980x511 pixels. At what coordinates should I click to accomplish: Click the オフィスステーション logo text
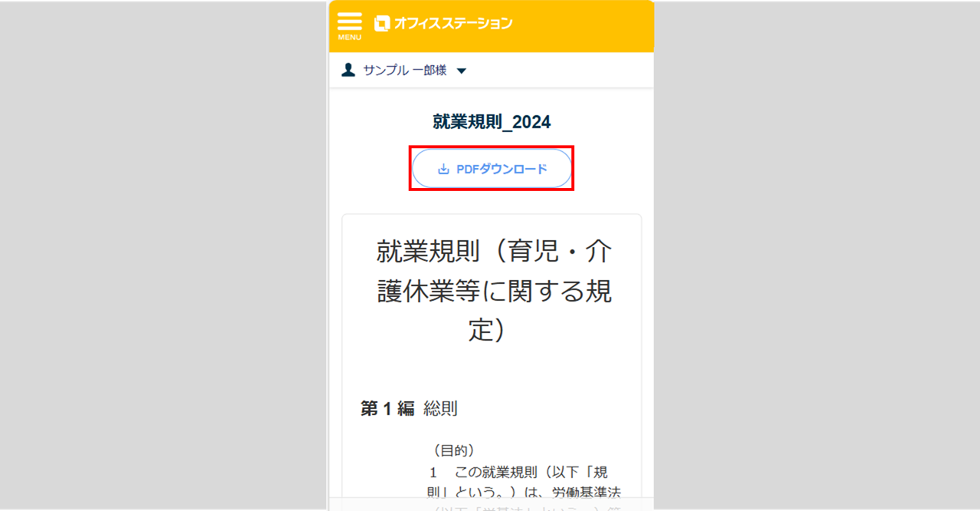click(453, 24)
